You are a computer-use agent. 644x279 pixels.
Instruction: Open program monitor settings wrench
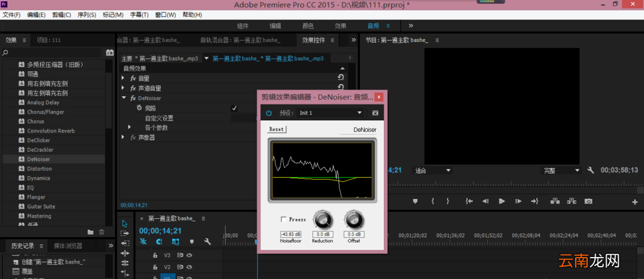[590, 170]
